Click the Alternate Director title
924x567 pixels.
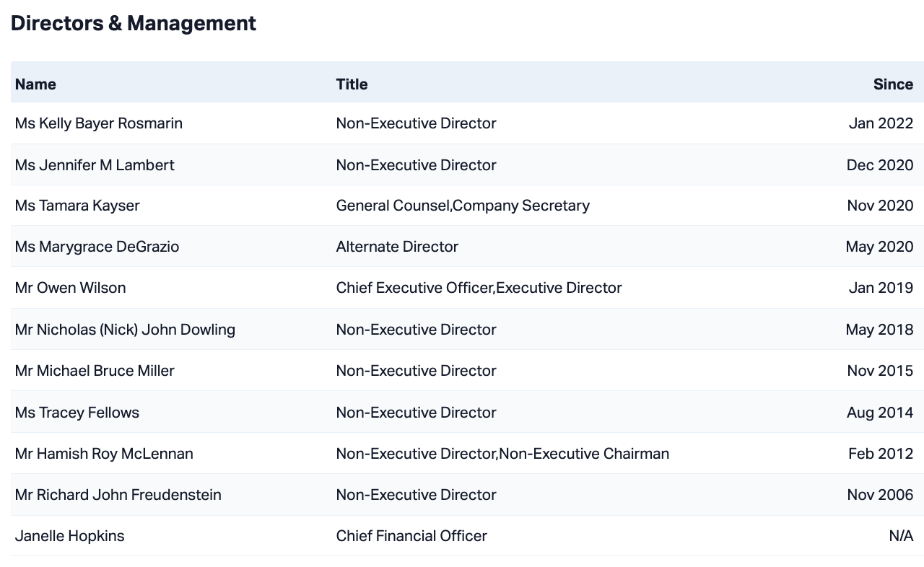tap(397, 247)
